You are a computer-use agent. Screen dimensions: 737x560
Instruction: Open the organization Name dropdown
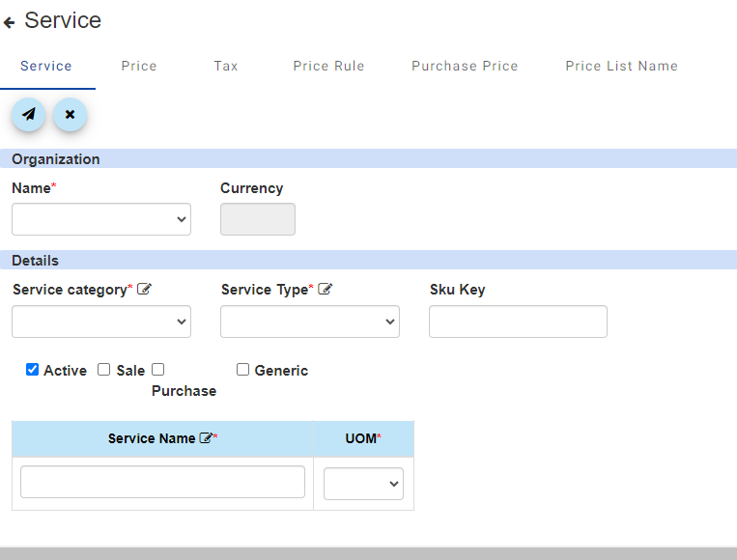point(101,219)
